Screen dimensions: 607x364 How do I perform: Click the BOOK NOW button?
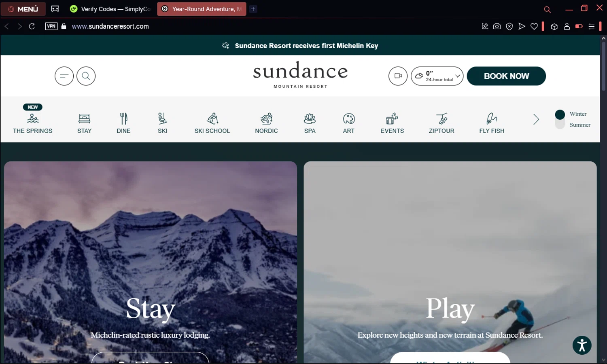coord(506,76)
